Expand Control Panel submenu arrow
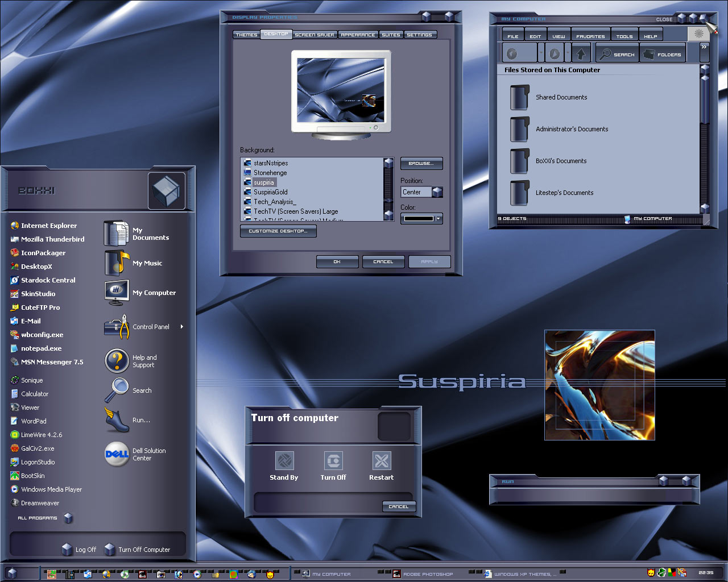The width and height of the screenshot is (728, 582). click(182, 327)
